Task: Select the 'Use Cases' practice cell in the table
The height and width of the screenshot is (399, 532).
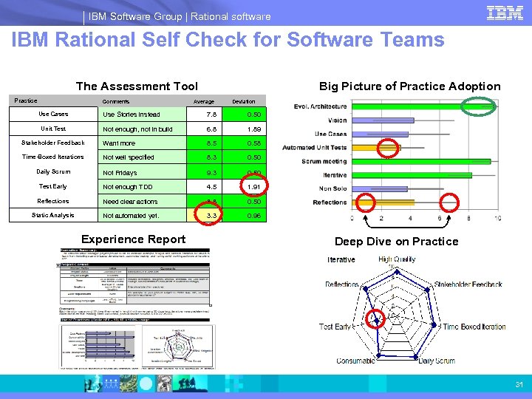Action: [53, 114]
